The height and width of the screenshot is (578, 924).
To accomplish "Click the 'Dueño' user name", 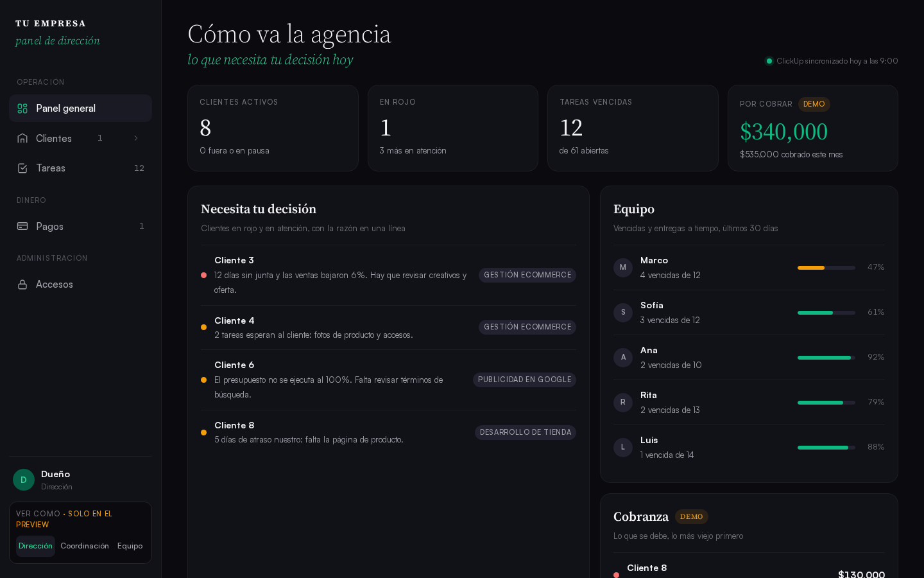I will point(56,474).
